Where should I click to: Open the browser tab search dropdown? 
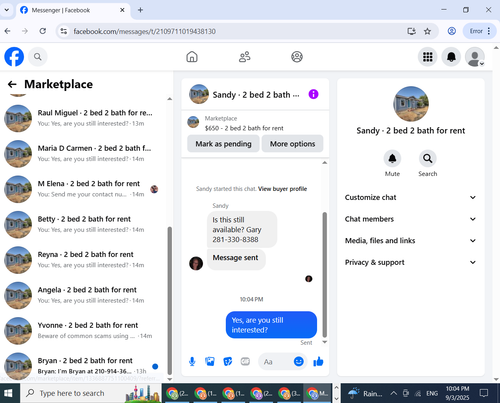(6, 10)
